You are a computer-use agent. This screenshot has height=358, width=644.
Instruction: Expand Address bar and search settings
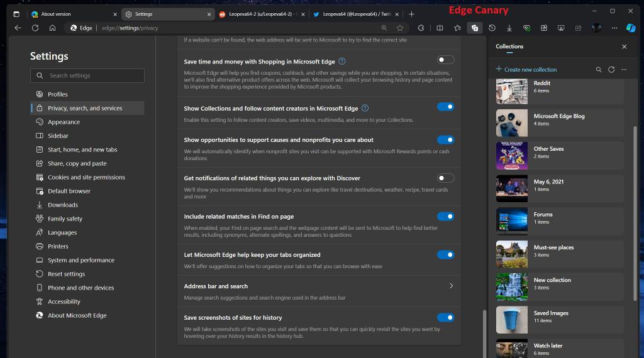tap(451, 286)
